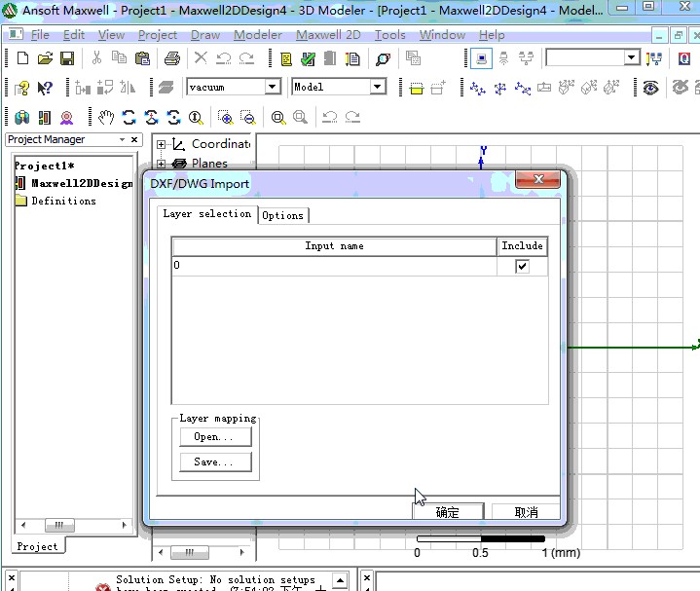Activate the What's This arrow-question icon

[x=45, y=88]
